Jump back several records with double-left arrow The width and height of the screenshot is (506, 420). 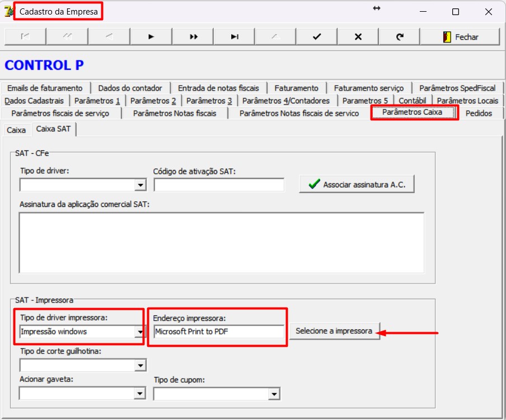67,37
